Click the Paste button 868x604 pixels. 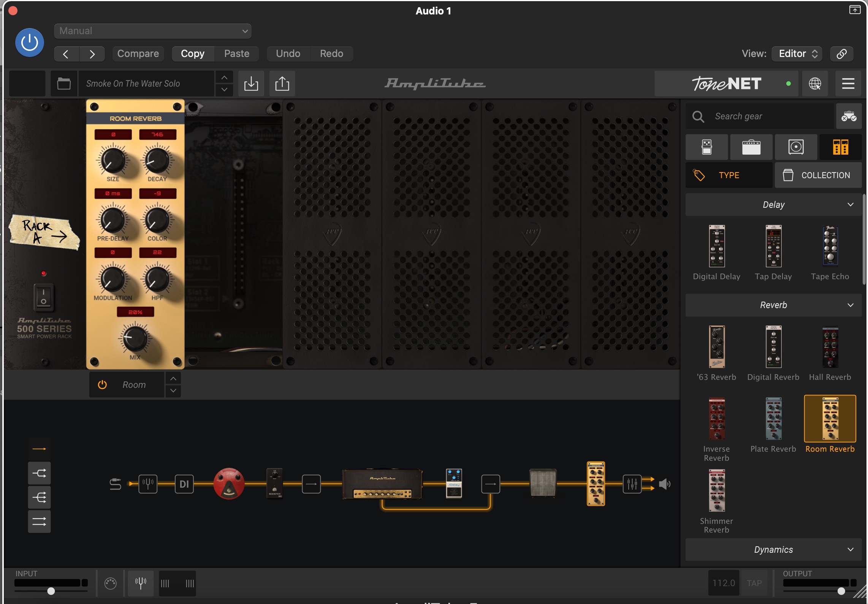tap(237, 54)
